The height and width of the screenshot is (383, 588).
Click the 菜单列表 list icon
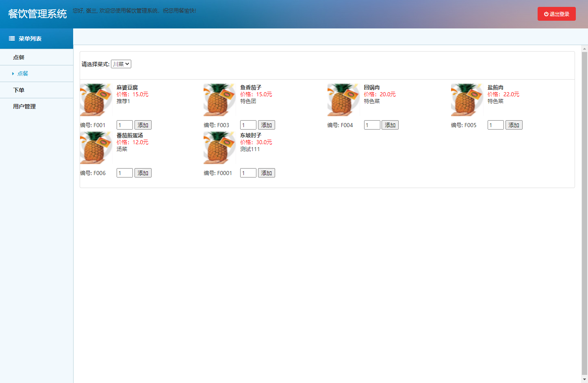[x=12, y=39]
